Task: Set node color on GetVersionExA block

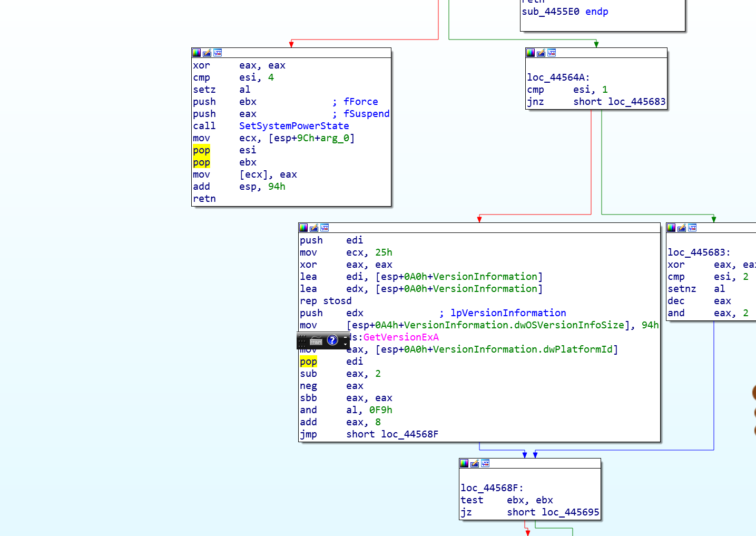Action: point(303,228)
